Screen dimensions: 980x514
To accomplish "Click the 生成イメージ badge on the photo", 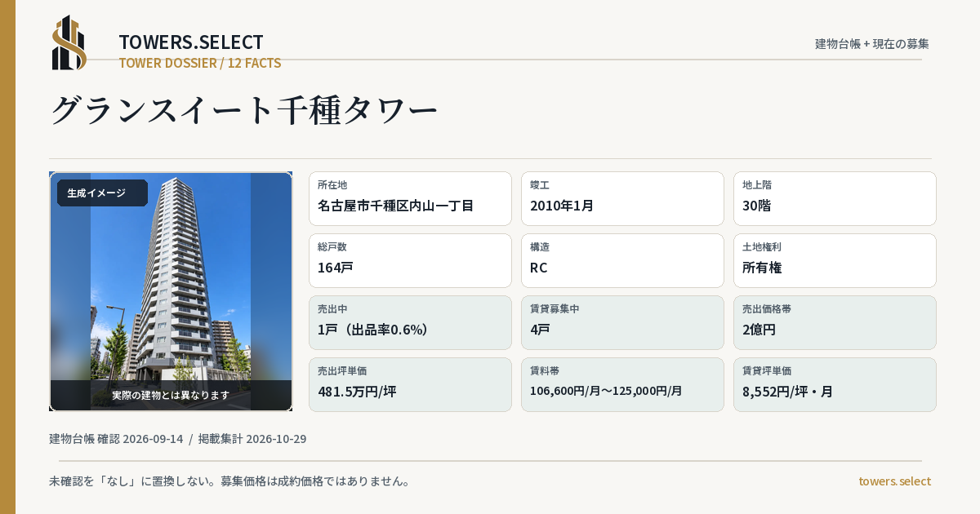I will [102, 193].
